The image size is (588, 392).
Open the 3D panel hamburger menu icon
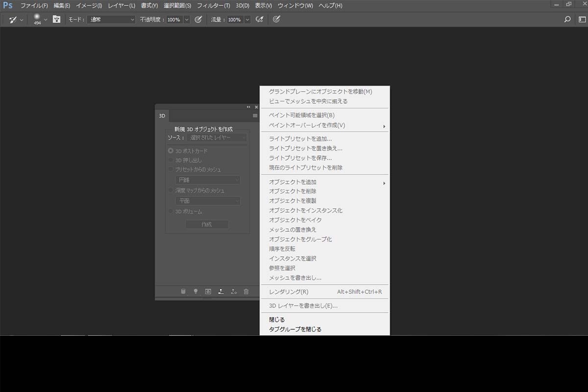(255, 116)
